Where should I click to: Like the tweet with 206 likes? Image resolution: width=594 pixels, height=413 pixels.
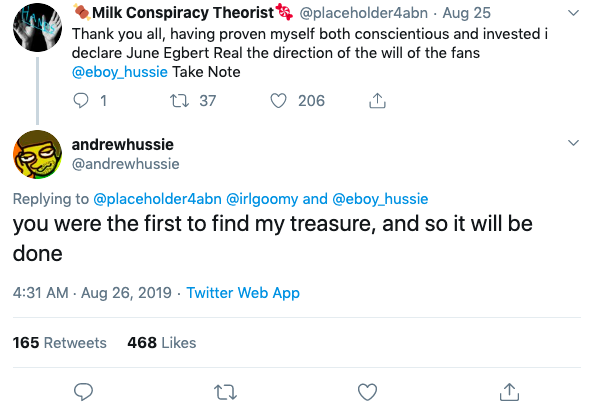point(278,101)
